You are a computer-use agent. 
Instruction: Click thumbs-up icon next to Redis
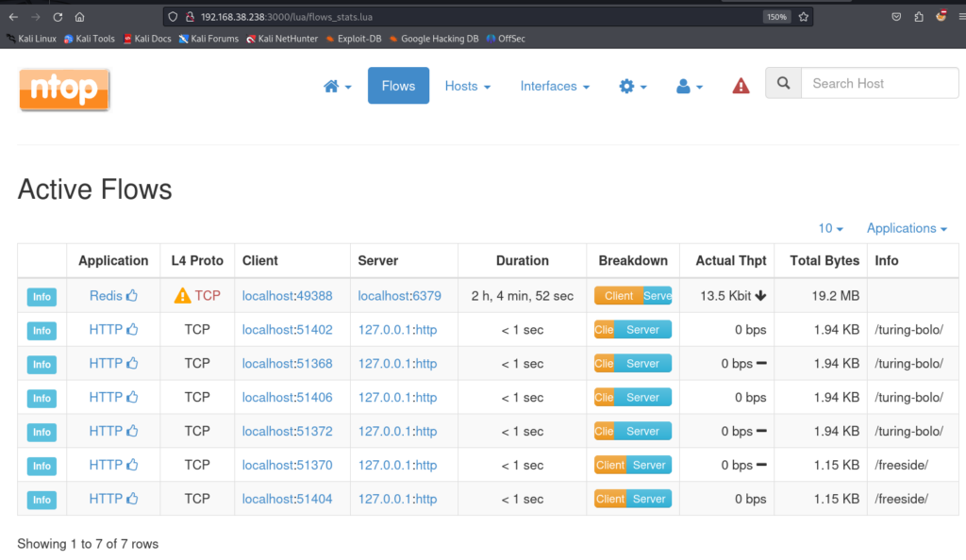tap(132, 295)
